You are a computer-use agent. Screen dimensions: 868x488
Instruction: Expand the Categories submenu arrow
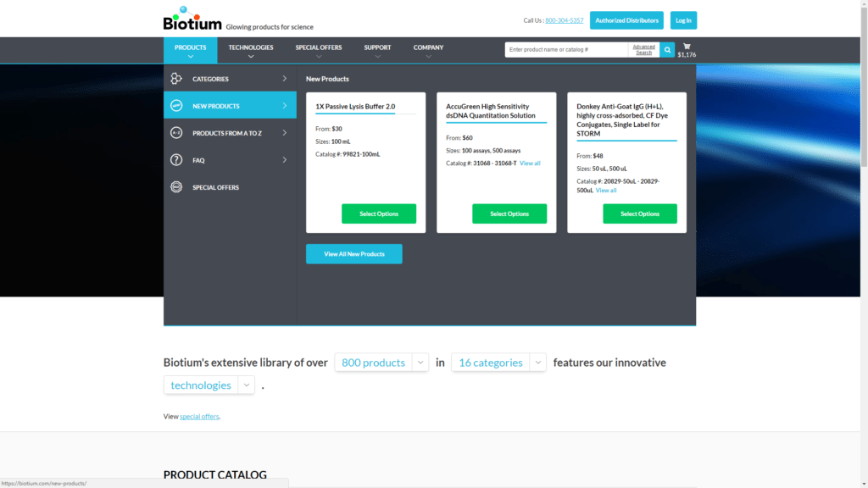(x=285, y=79)
